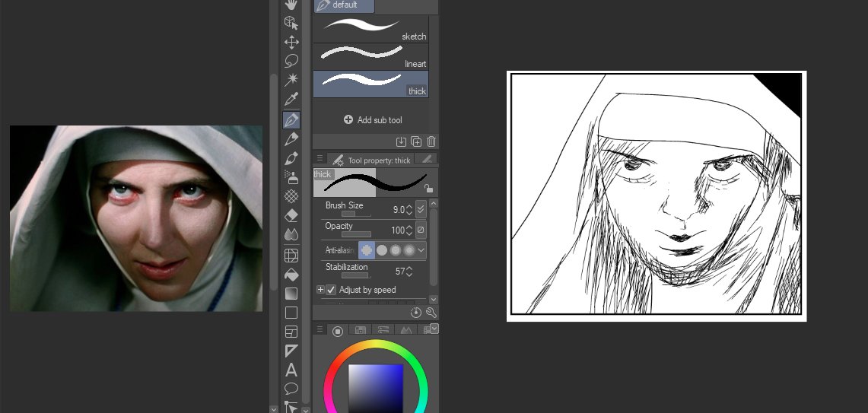Select the Decoration crosshatch tool
The height and width of the screenshot is (413, 868).
291,196
